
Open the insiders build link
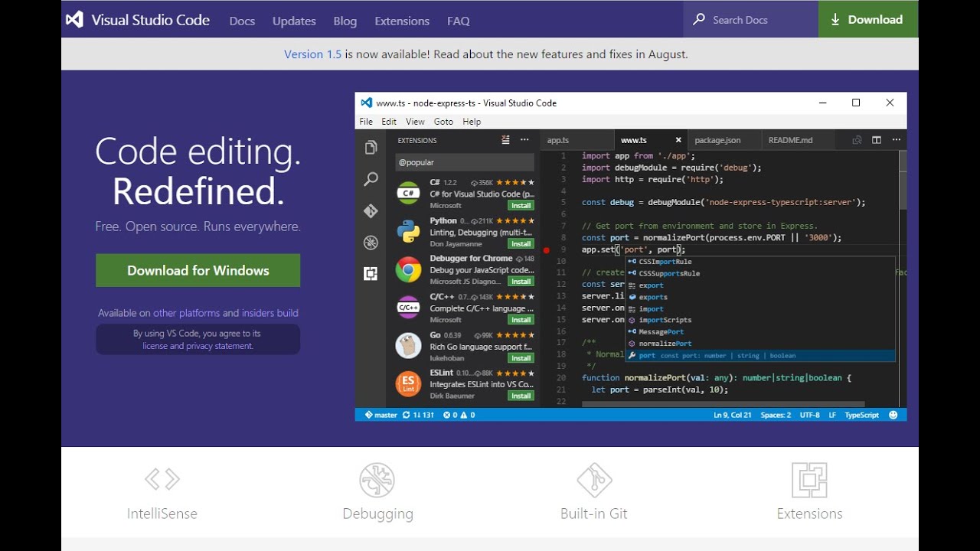pyautogui.click(x=269, y=313)
